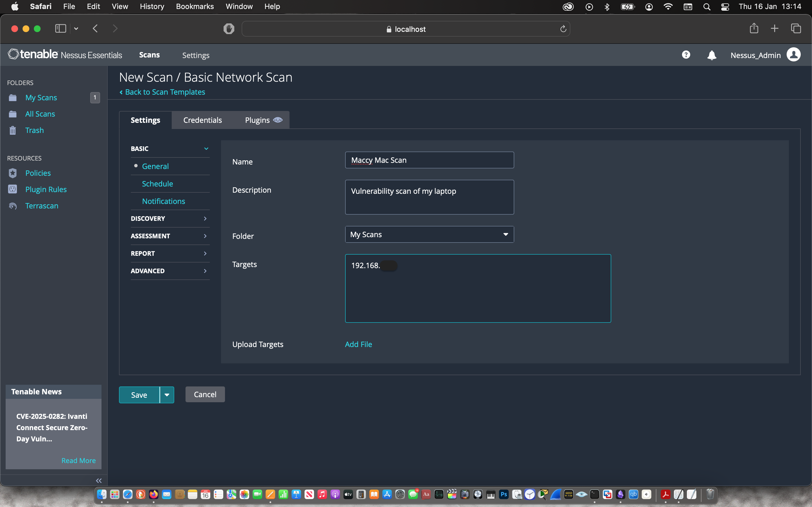Click the Nessus_Admin user avatar icon

pyautogui.click(x=794, y=55)
